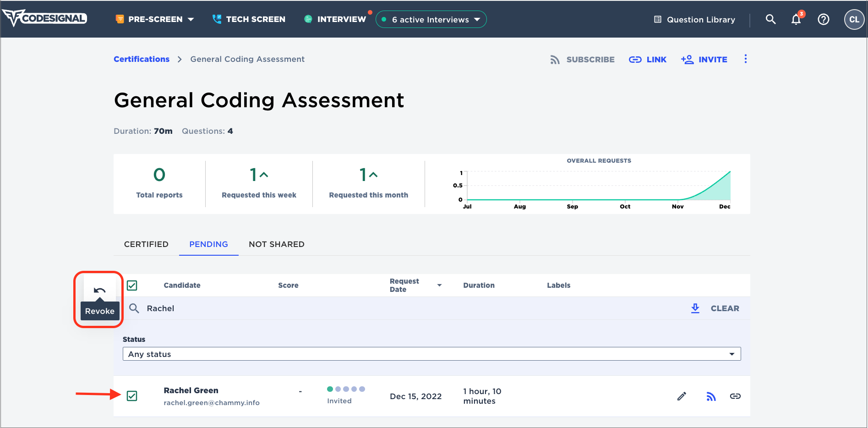Open notifications bell
Image resolution: width=868 pixels, height=428 pixels.
click(797, 19)
